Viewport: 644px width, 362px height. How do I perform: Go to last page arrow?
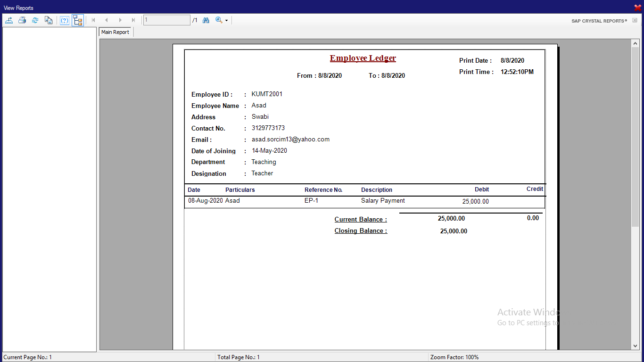click(x=133, y=20)
